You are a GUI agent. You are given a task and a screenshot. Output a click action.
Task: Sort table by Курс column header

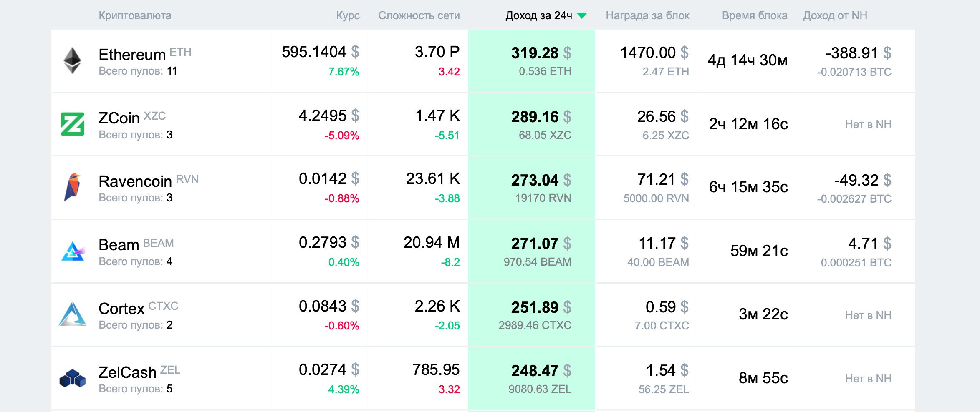pyautogui.click(x=348, y=16)
